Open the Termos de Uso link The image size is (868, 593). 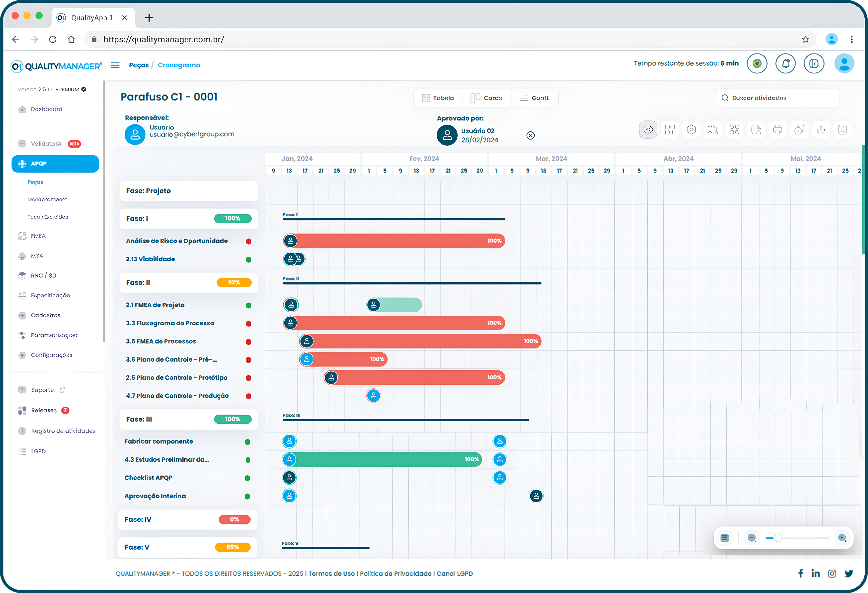coord(331,574)
